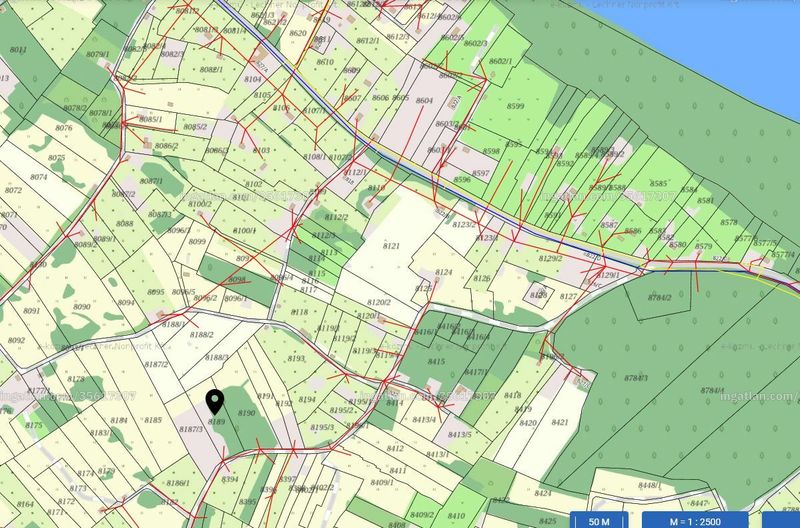Click parcel number 8127
800x528 pixels.
tap(568, 296)
